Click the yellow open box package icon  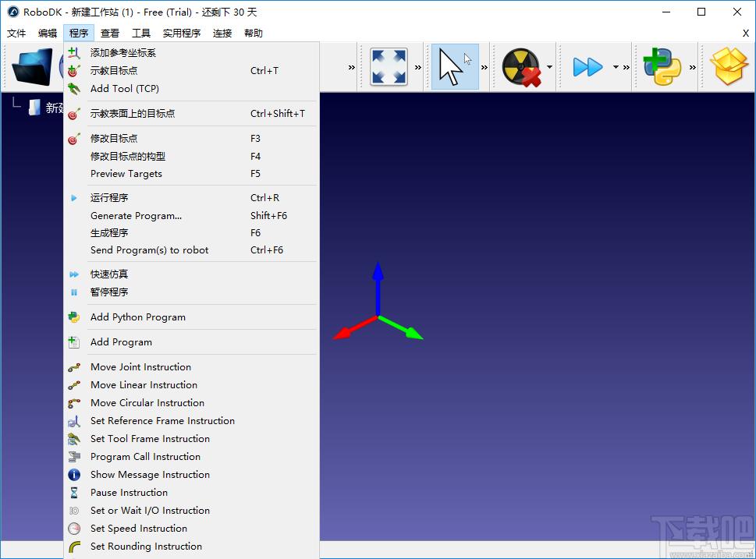[729, 67]
